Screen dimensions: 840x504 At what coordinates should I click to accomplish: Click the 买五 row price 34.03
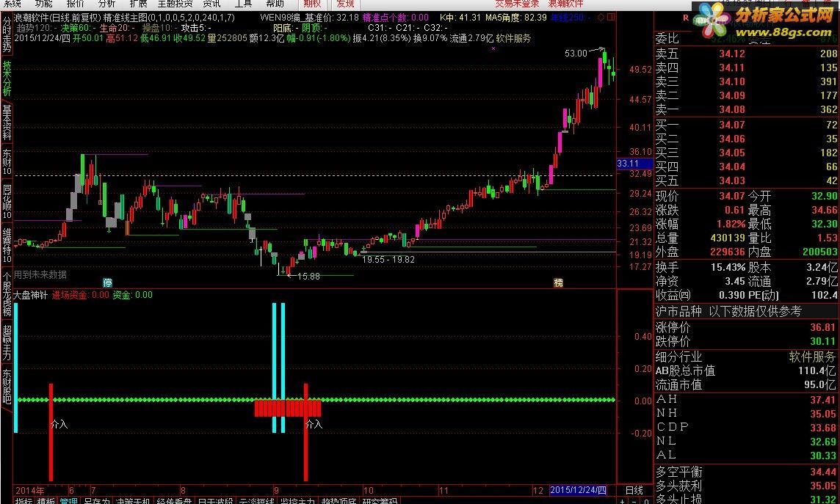click(x=732, y=180)
